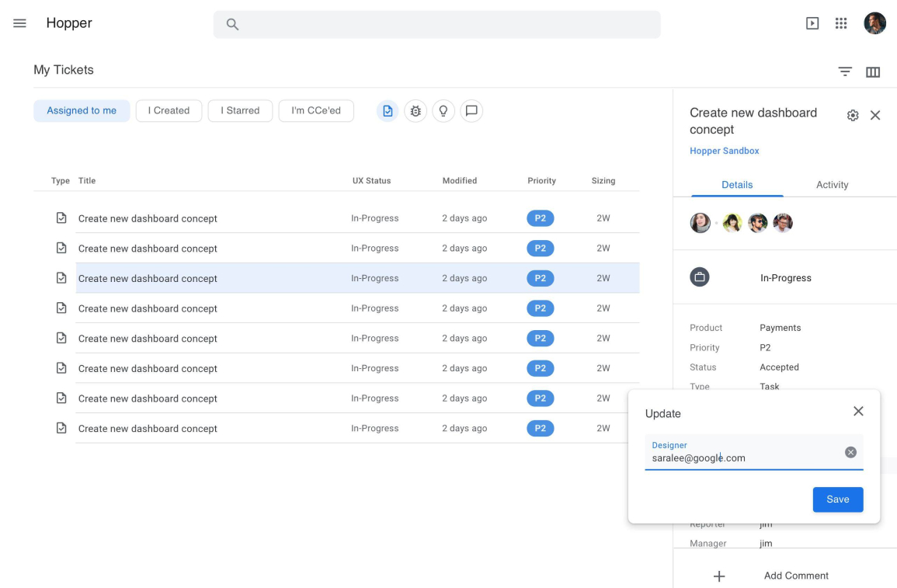The image size is (897, 588).
Task: Open the Google apps grid
Action: [841, 23]
